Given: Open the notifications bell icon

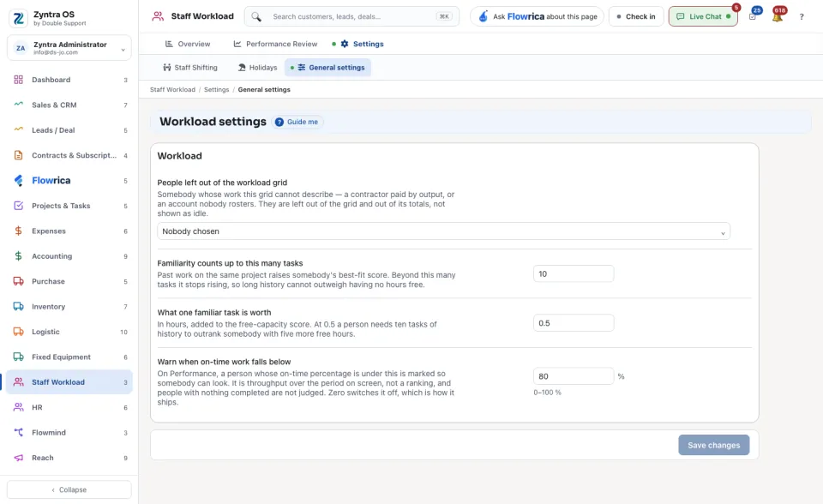Looking at the screenshot, I should click(x=778, y=16).
